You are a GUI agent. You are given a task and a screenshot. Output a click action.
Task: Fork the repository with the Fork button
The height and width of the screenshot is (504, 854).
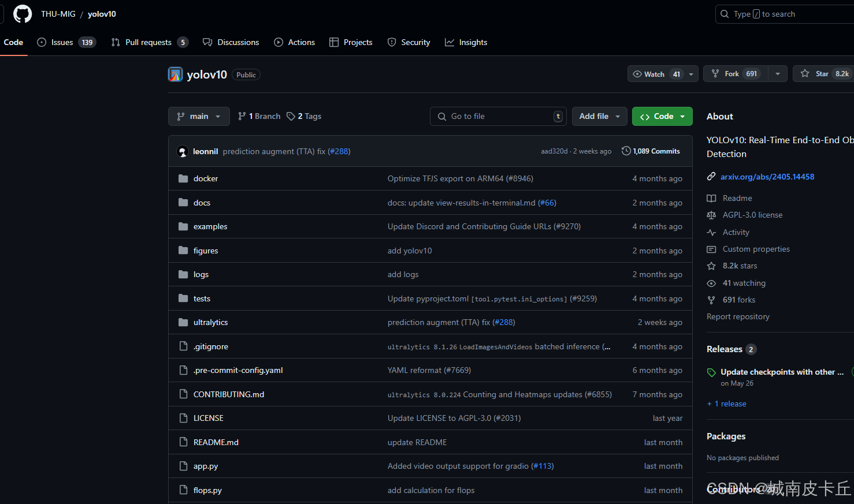pyautogui.click(x=736, y=74)
